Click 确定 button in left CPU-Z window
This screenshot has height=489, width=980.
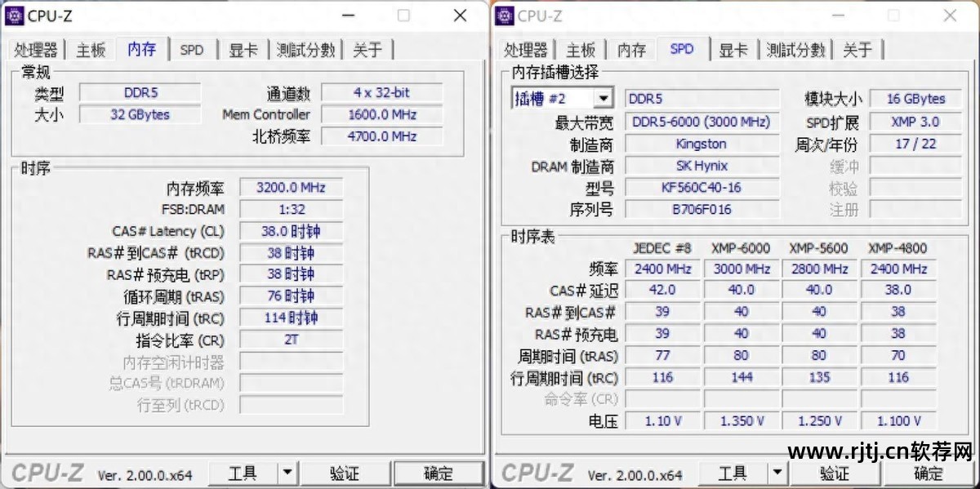point(439,473)
